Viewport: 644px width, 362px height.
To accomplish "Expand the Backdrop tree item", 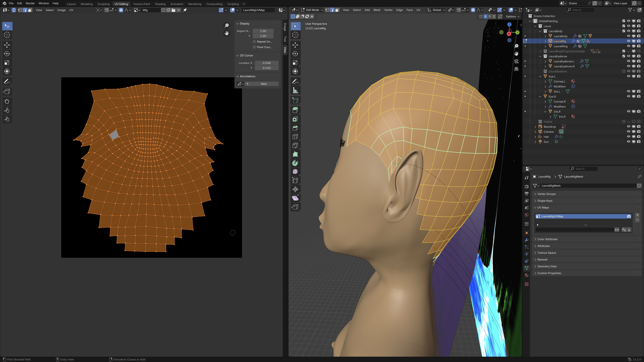I will coord(535,127).
